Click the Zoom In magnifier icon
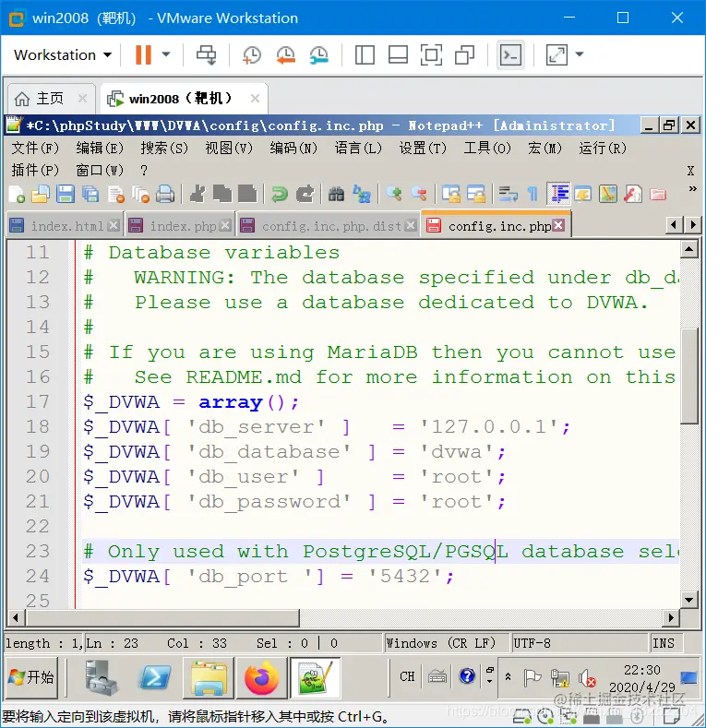706x728 pixels. click(x=394, y=194)
